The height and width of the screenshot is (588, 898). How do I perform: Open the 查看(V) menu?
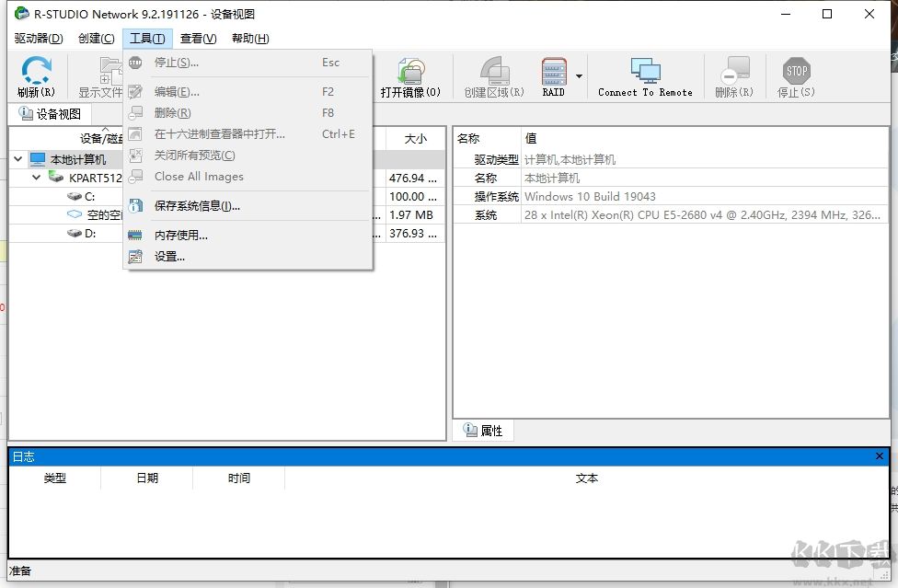pos(198,39)
